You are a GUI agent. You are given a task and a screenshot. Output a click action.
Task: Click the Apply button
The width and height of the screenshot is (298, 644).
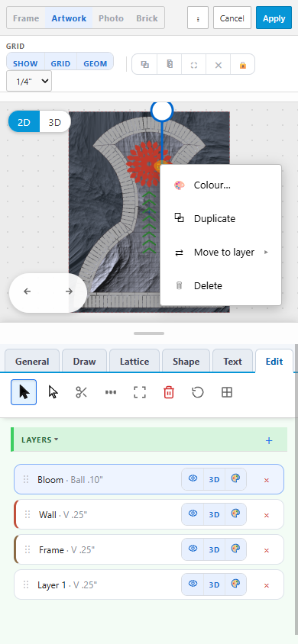(274, 18)
